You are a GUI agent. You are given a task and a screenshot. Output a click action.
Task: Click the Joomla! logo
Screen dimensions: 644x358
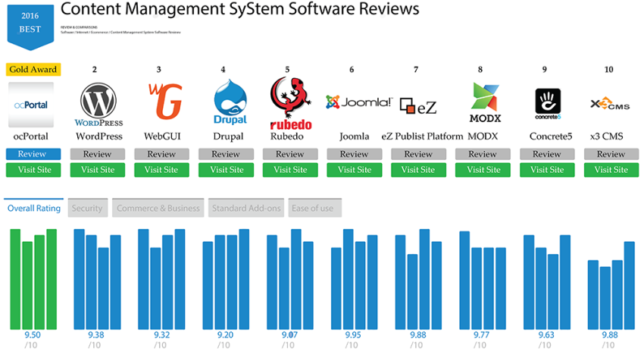358,102
